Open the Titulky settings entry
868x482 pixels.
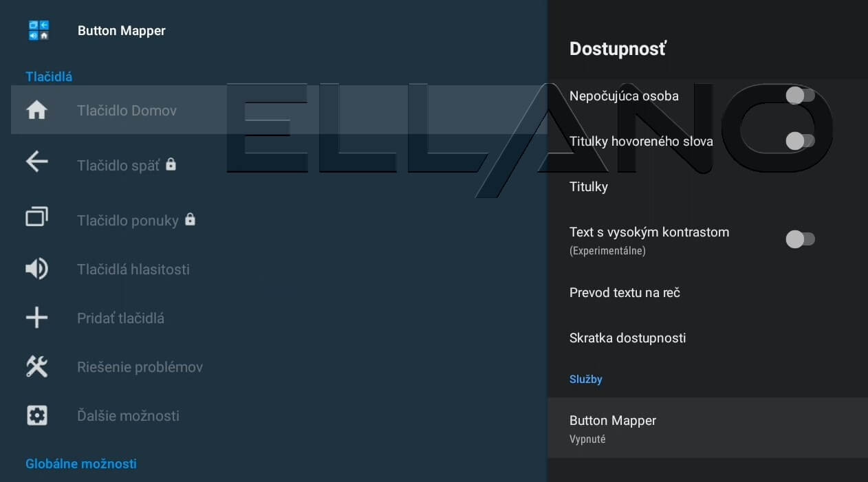[589, 186]
